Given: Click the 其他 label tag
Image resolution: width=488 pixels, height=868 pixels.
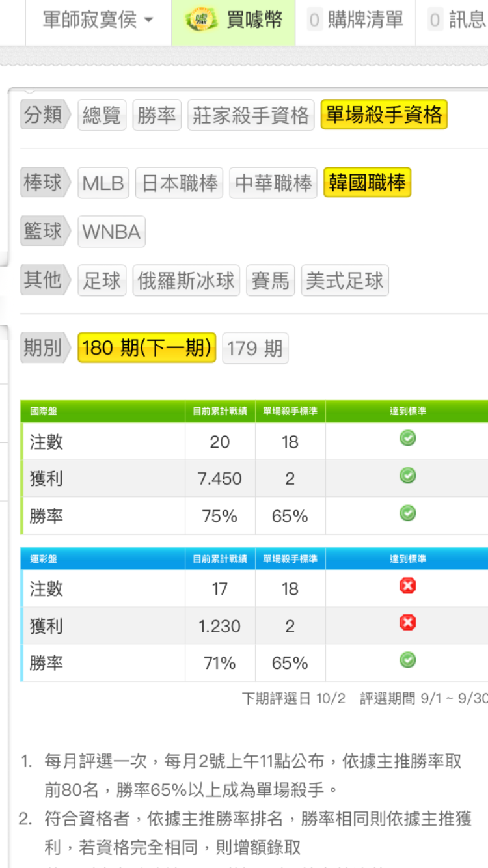Looking at the screenshot, I should pos(46,280).
